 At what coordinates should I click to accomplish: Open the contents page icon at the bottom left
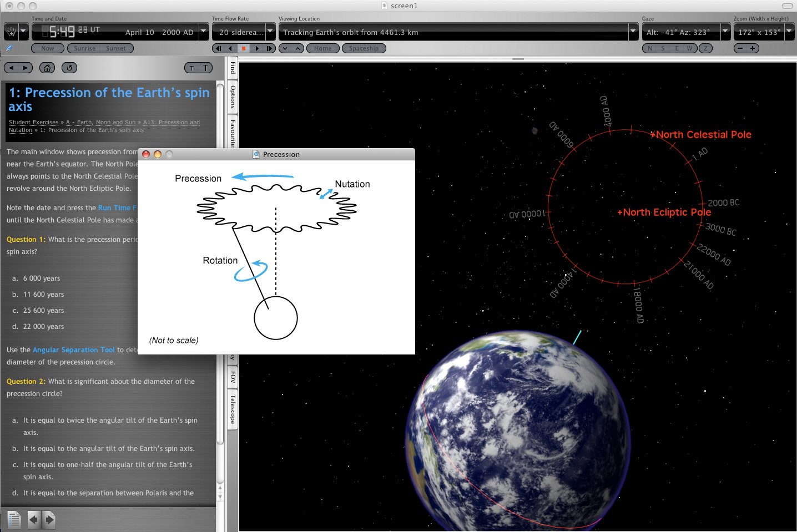(13, 519)
